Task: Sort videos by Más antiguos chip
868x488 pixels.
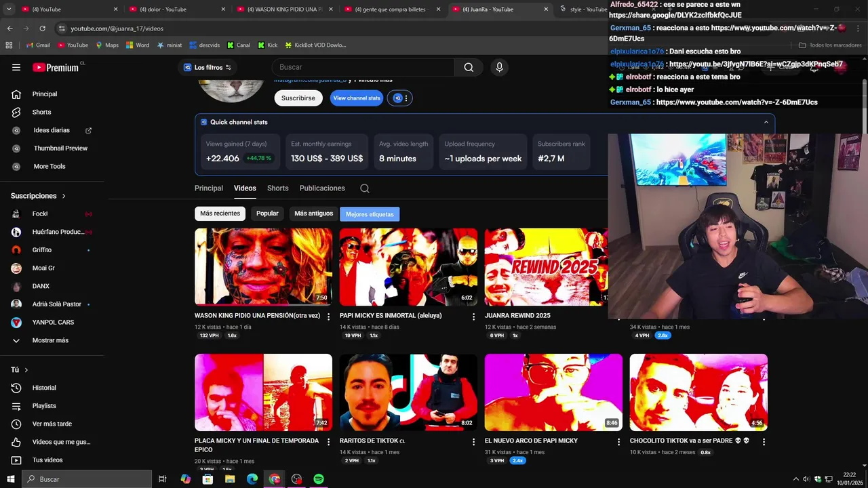Action: pyautogui.click(x=313, y=213)
